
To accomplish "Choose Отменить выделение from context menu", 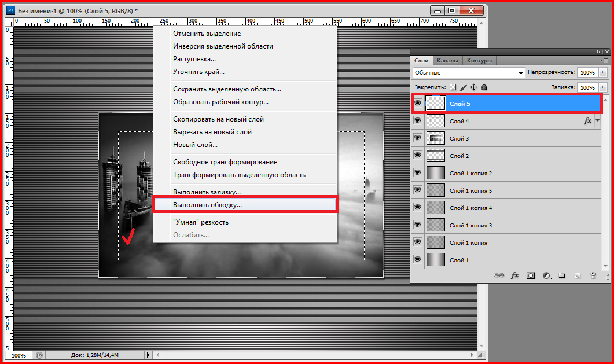I will 207,34.
